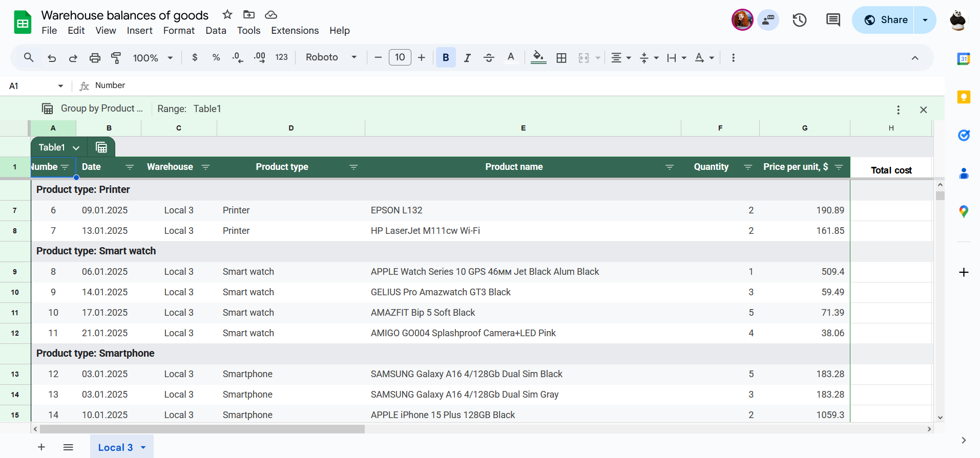Open the Data menu
Screen dimensions: 980x458
[216, 31]
